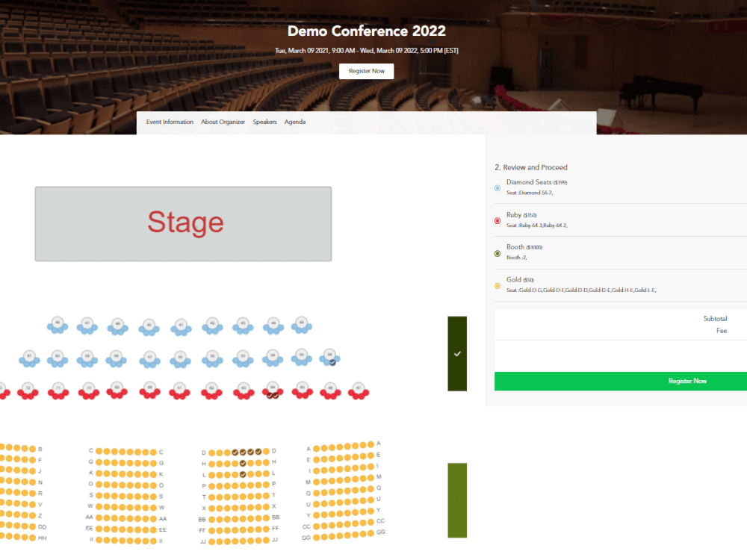The image size is (747, 560).
Task: Click the 'Seat :Diamond 56-2,' text
Action: coord(530,193)
